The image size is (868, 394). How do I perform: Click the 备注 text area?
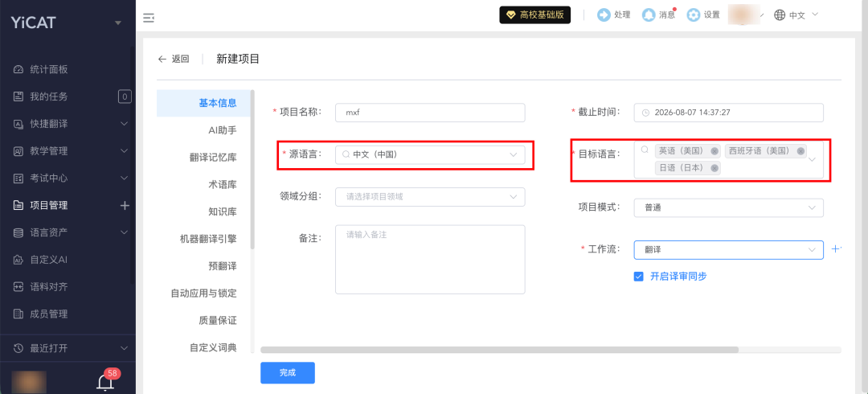[x=430, y=260]
